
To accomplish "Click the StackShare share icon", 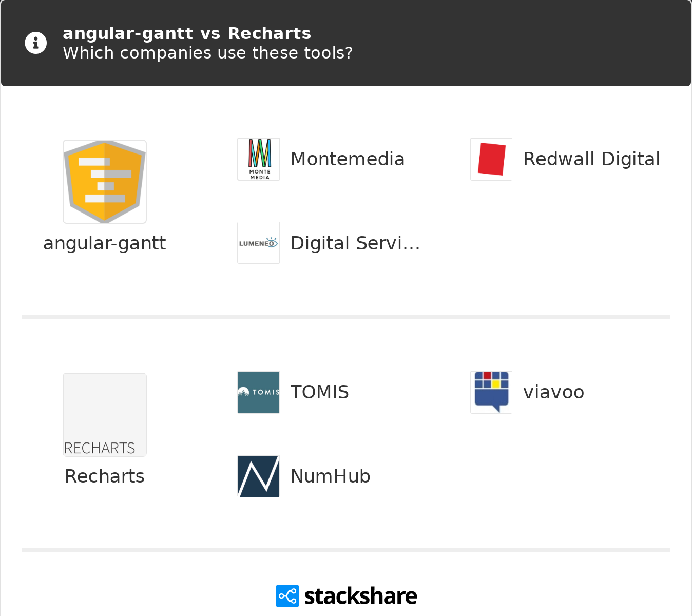I will (287, 596).
